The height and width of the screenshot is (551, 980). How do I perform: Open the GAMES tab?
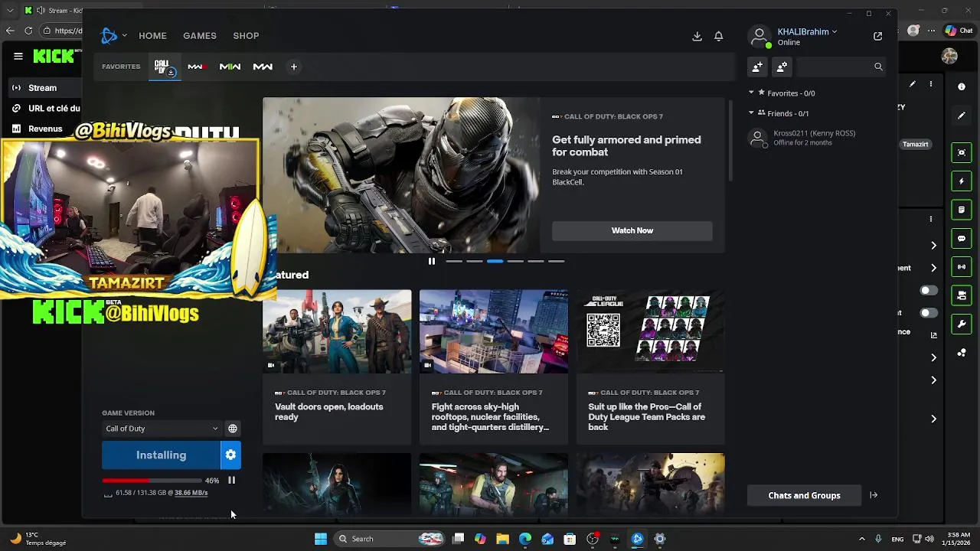[x=200, y=36]
